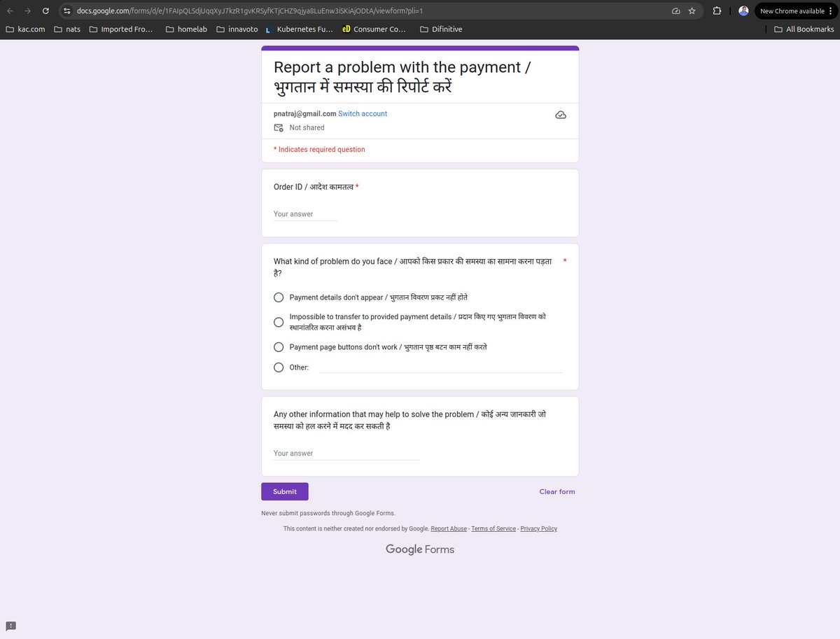
Task: Select the "Other" radio option
Action: click(279, 367)
